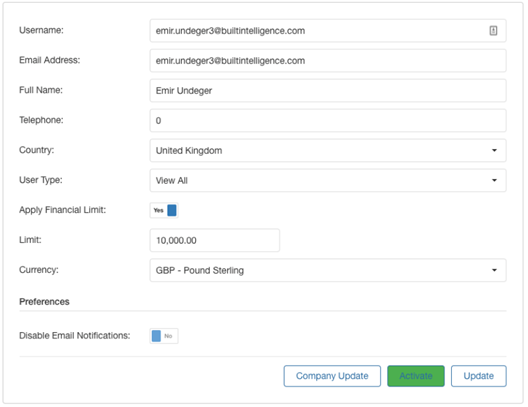The height and width of the screenshot is (407, 528).
Task: Click the Limit field showing 10,000.00
Action: [x=214, y=240]
